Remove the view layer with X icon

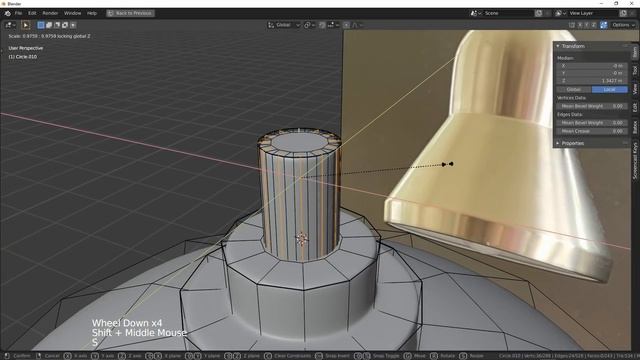point(633,13)
